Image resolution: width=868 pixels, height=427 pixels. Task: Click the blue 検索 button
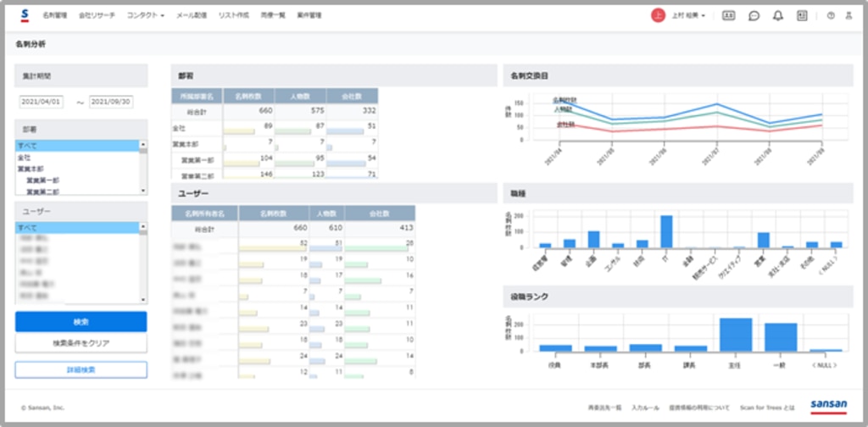[x=81, y=321]
